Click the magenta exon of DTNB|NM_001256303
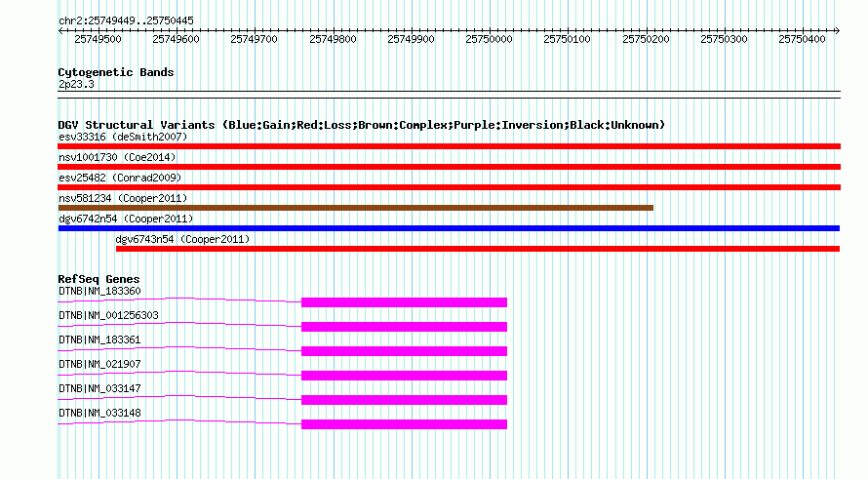The height and width of the screenshot is (479, 868). [x=404, y=327]
